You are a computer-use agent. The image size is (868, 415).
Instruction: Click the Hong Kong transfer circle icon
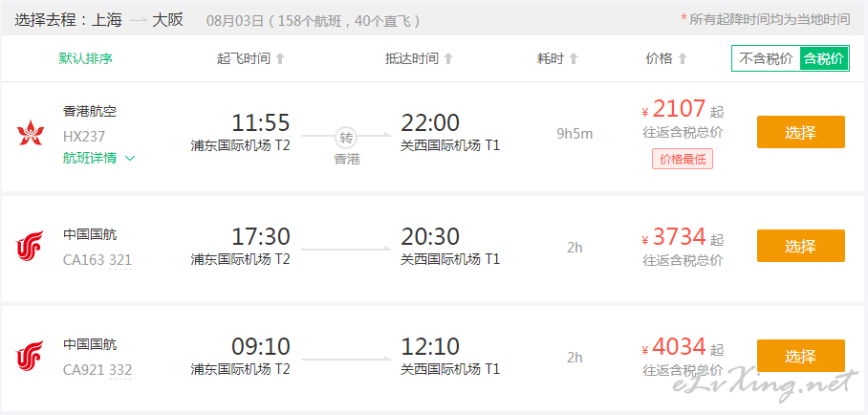click(x=347, y=137)
